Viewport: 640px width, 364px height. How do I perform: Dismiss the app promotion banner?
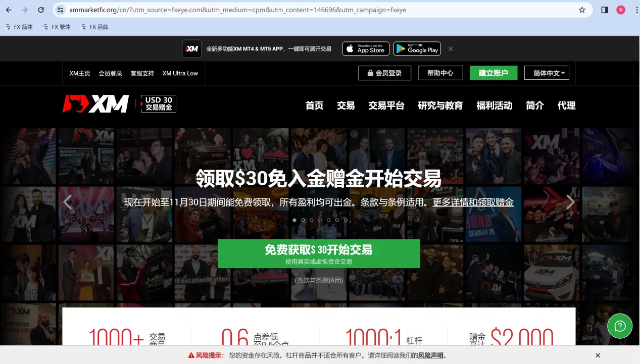click(451, 49)
